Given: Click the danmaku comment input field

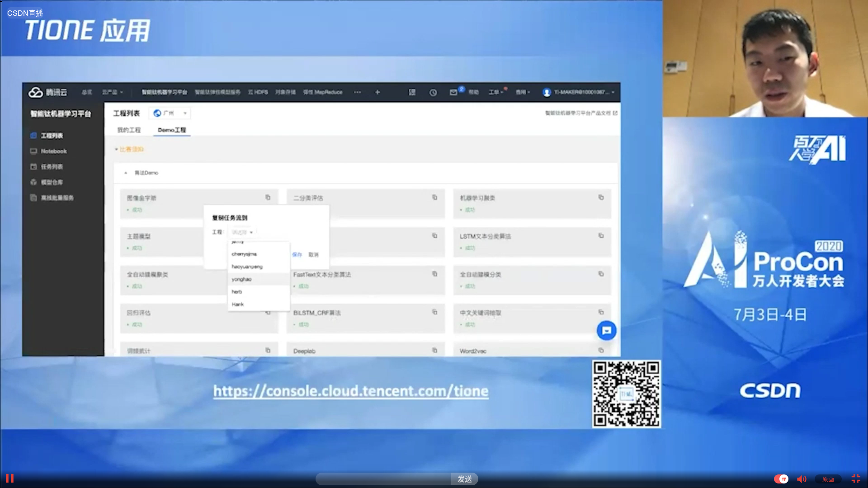Looking at the screenshot, I should (x=383, y=479).
